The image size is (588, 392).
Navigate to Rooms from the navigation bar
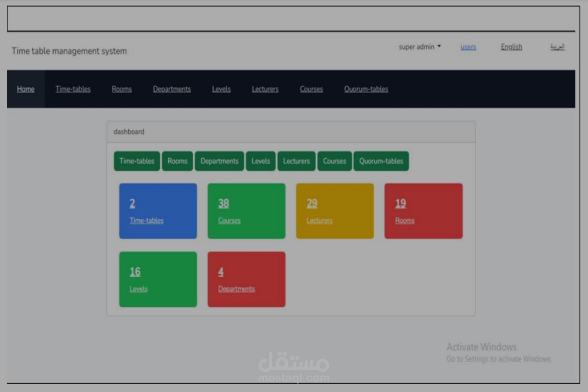(122, 89)
